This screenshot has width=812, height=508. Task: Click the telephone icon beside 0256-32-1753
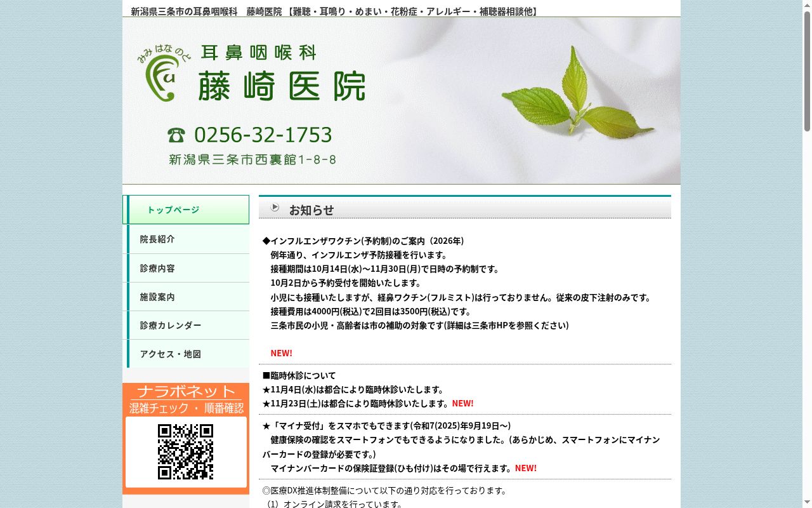(x=176, y=135)
